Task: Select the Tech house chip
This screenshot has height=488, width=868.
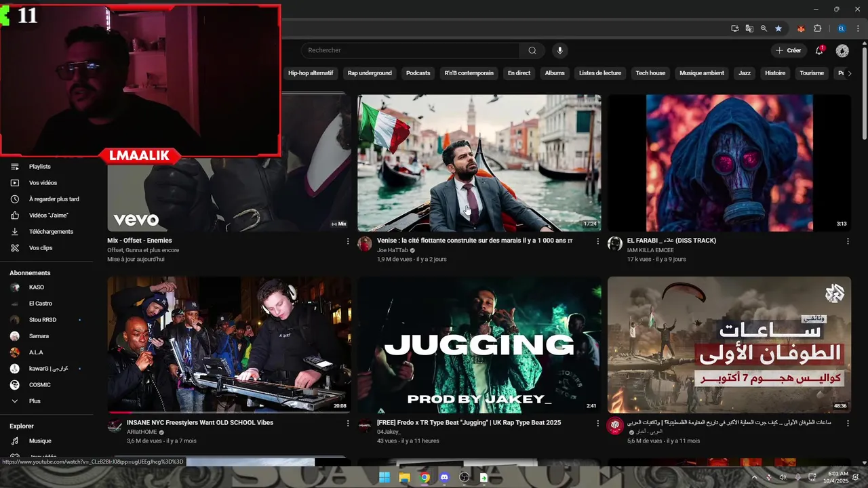Action: coord(650,73)
